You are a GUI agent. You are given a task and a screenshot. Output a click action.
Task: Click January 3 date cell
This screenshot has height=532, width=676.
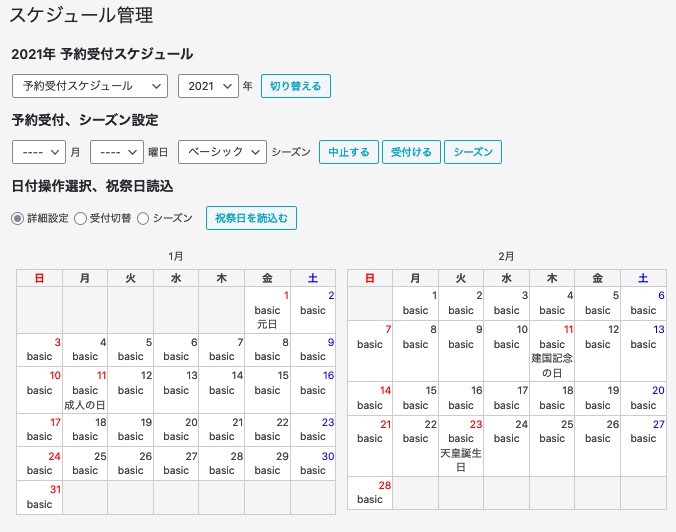[40, 350]
